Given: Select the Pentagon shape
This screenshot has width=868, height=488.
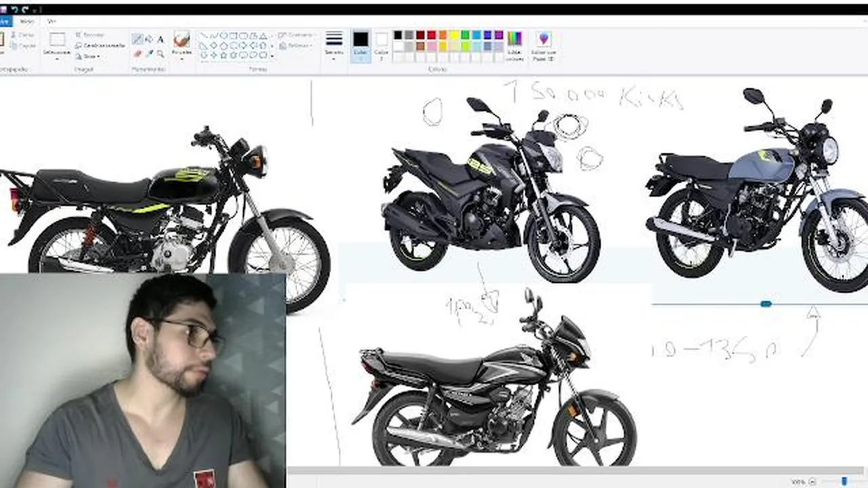Looking at the screenshot, I should pyautogui.click(x=223, y=45).
